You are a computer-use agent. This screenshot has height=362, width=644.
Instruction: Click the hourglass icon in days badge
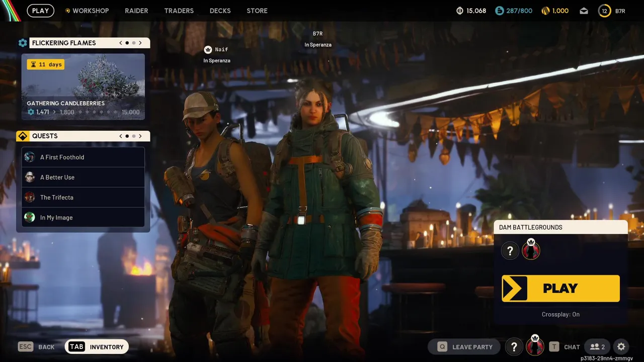(34, 64)
